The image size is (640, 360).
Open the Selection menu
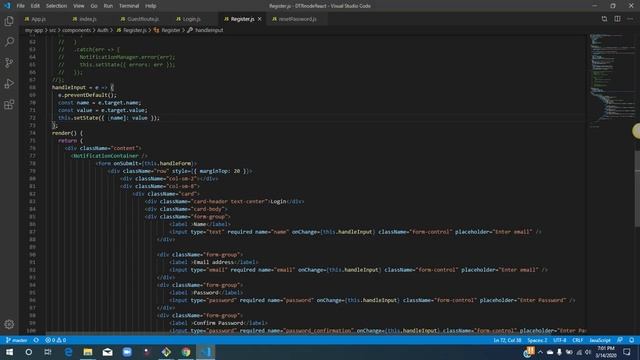coord(56,6)
